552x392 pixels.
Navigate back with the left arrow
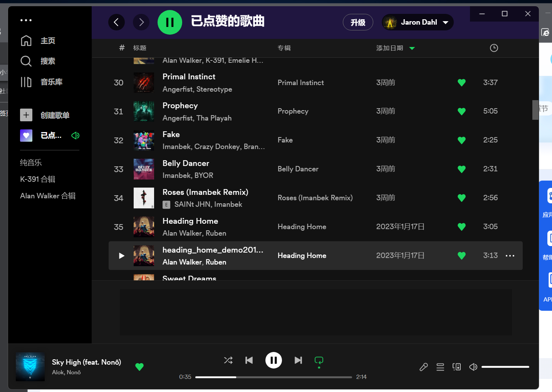(x=116, y=22)
